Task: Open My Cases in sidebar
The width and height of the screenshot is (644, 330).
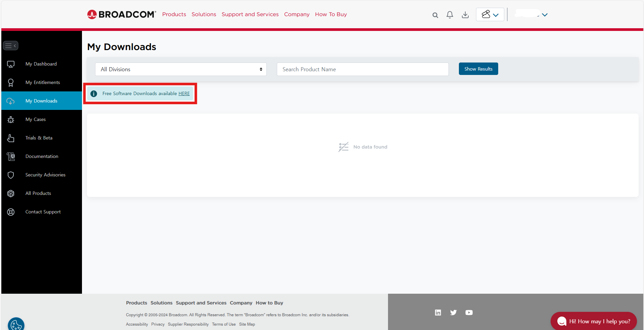Action: click(42, 119)
